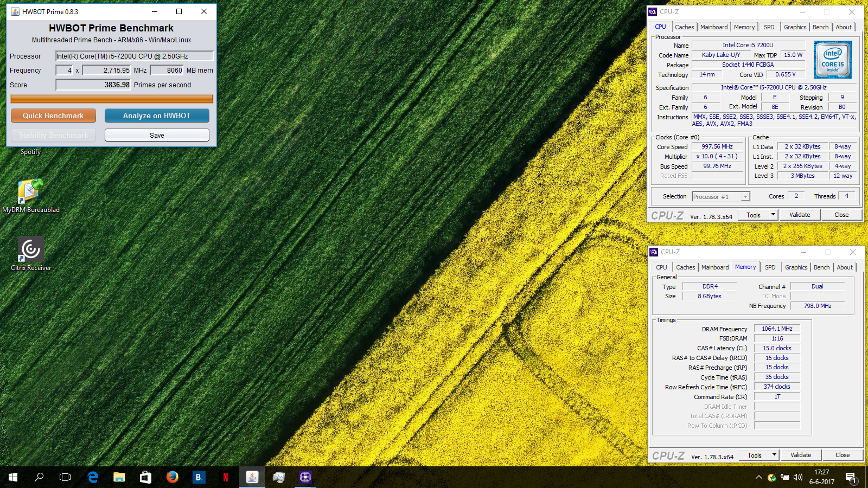
Task: Click the 8060 MB mem field
Action: 167,70
